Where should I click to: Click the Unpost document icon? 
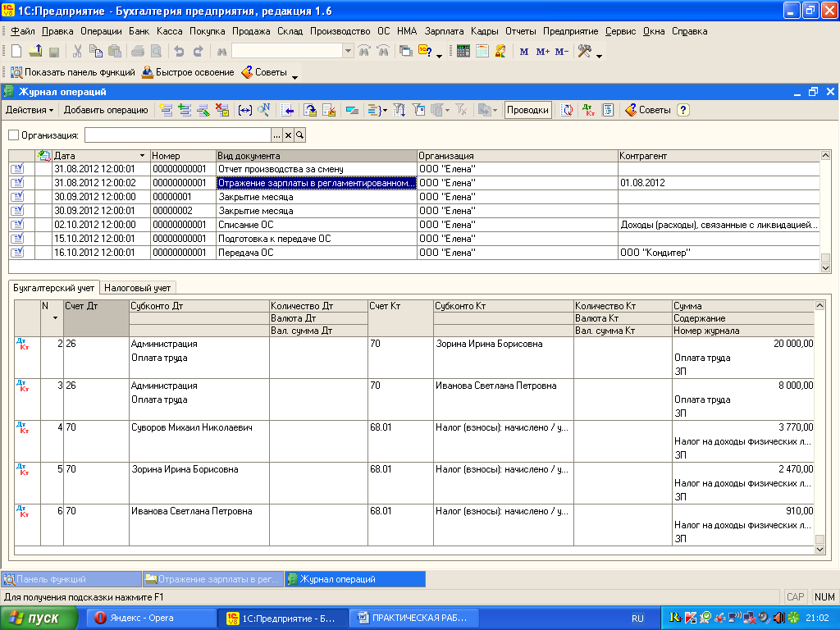point(329,111)
